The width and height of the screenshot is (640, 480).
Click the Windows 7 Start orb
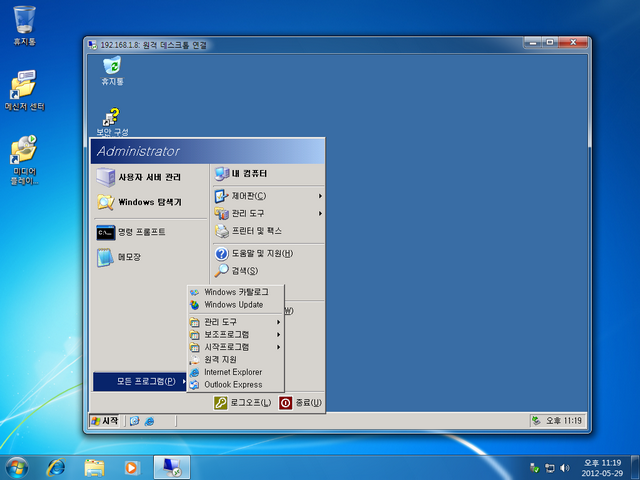17,468
